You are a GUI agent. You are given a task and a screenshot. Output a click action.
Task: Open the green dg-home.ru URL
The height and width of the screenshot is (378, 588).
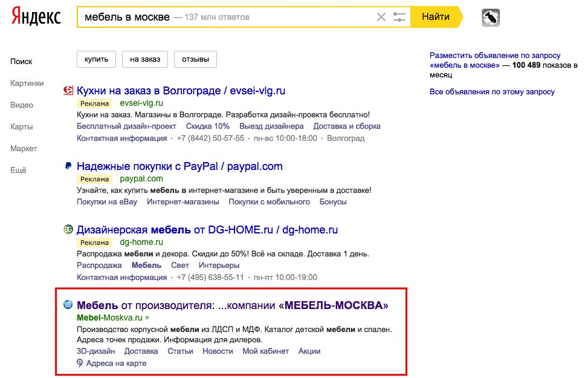click(x=141, y=242)
